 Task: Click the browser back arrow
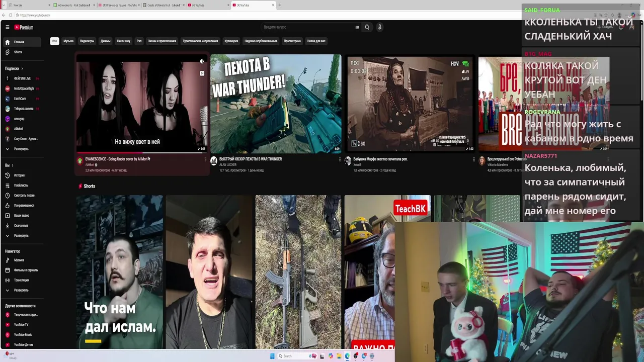tap(4, 15)
